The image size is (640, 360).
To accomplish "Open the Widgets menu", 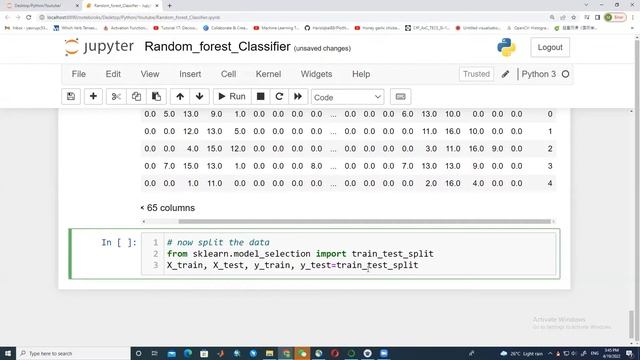I will point(316,74).
